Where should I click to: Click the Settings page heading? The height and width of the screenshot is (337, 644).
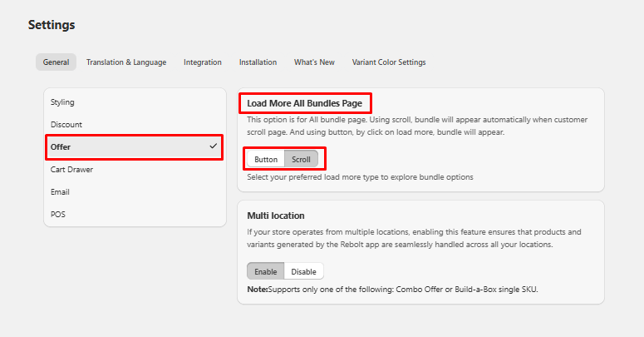52,25
